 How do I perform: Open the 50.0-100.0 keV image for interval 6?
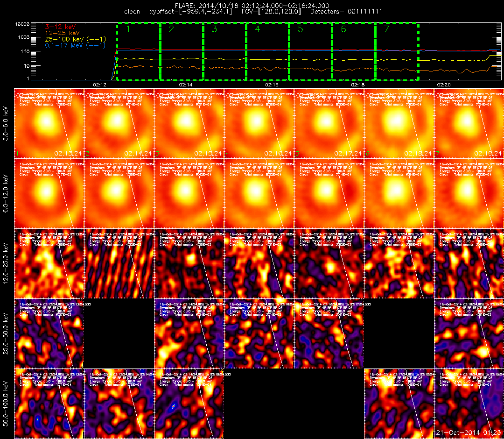click(x=399, y=404)
